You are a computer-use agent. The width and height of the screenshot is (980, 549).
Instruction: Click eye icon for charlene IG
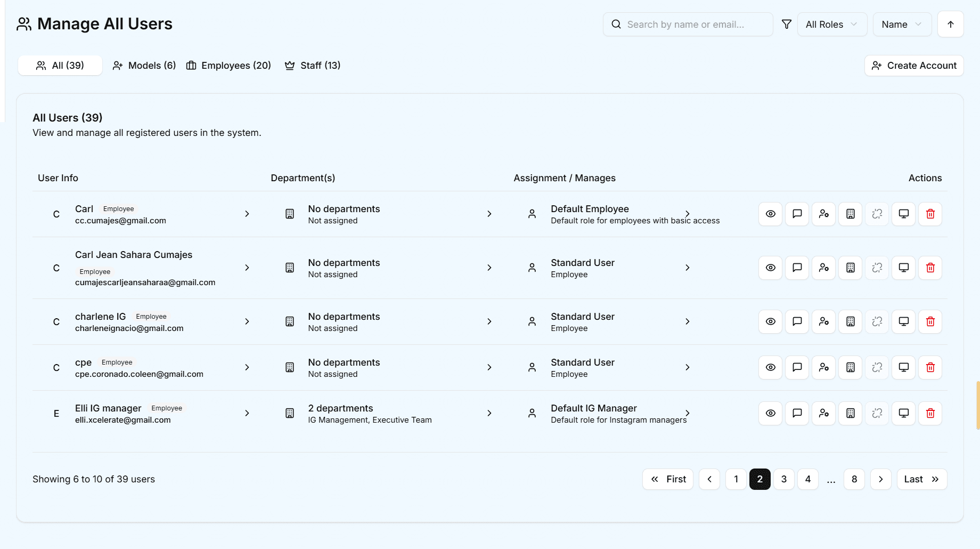click(771, 321)
